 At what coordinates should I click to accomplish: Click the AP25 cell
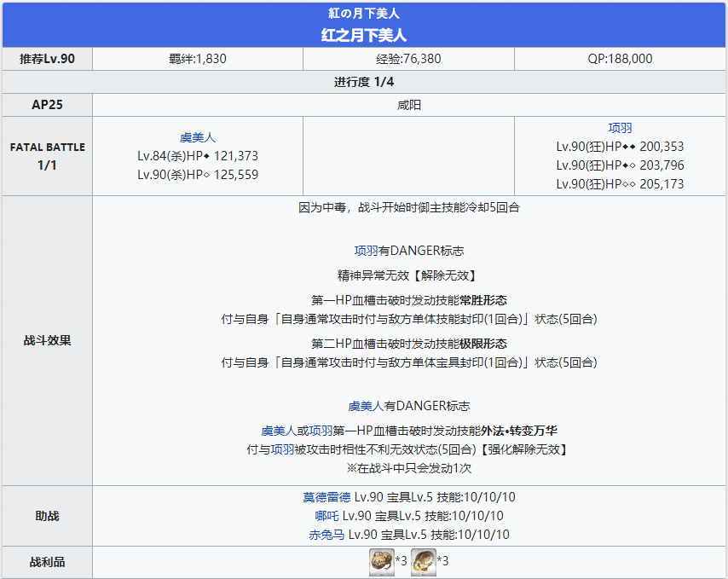pyautogui.click(x=48, y=105)
